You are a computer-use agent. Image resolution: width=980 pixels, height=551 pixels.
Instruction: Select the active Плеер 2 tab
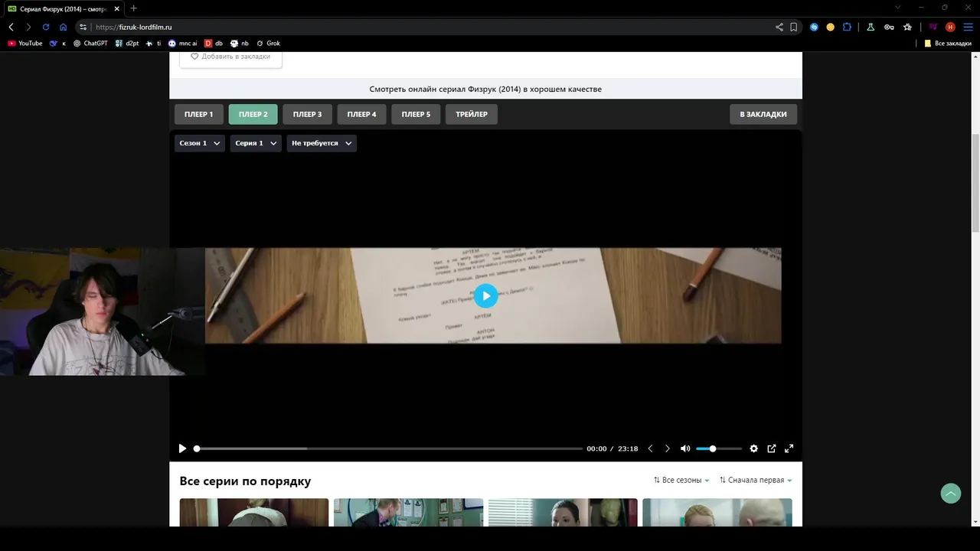coord(253,114)
